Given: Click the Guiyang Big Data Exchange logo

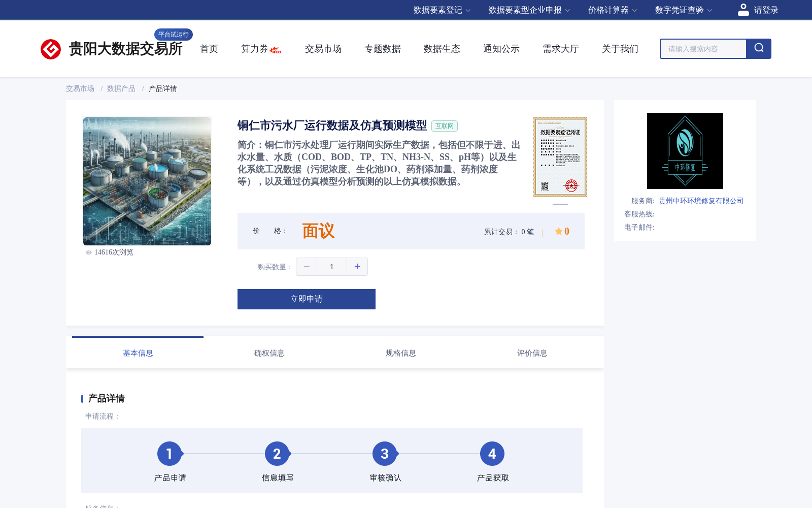Looking at the screenshot, I should tap(112, 49).
